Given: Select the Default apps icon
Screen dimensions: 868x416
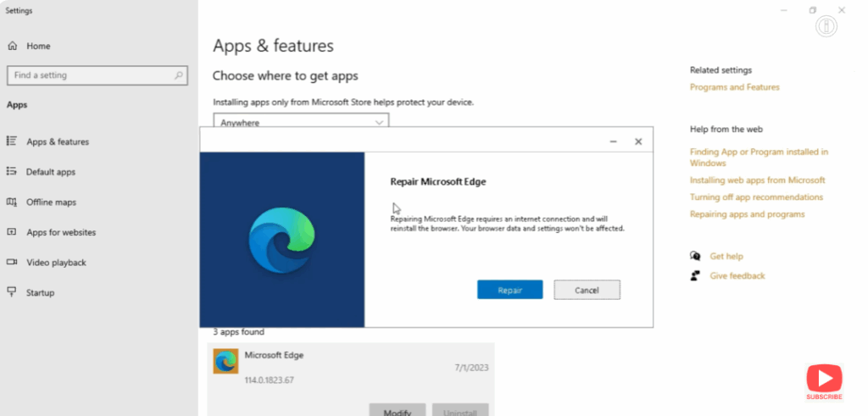Looking at the screenshot, I should tap(12, 171).
